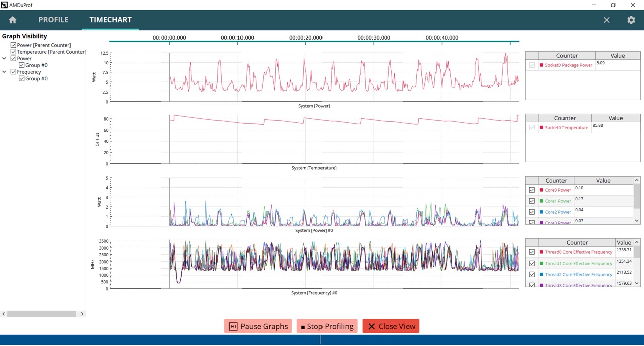This screenshot has width=644, height=346.
Task: Click the Graph Visibility horizontal scrollbar
Action: pos(40,314)
